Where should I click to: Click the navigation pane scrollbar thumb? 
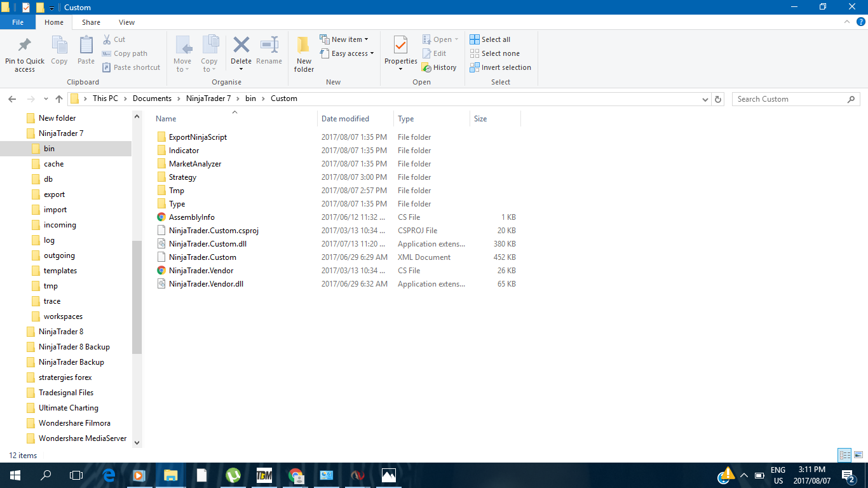(x=137, y=297)
